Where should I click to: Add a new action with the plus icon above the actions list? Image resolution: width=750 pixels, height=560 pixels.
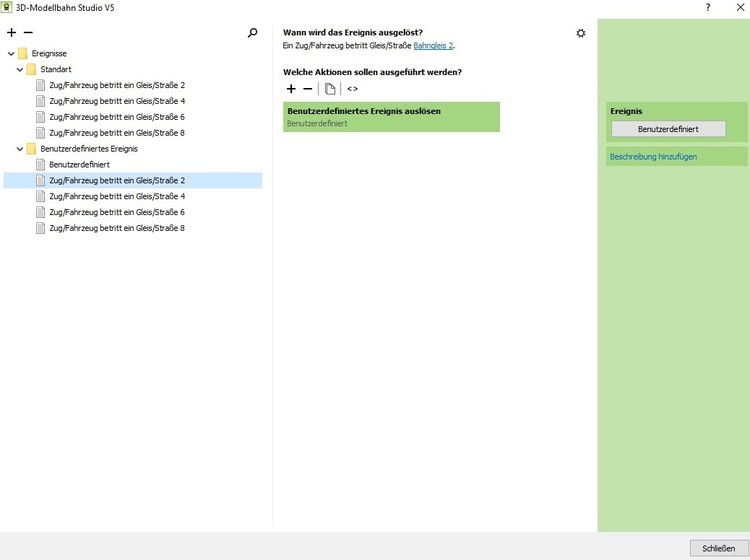(291, 89)
